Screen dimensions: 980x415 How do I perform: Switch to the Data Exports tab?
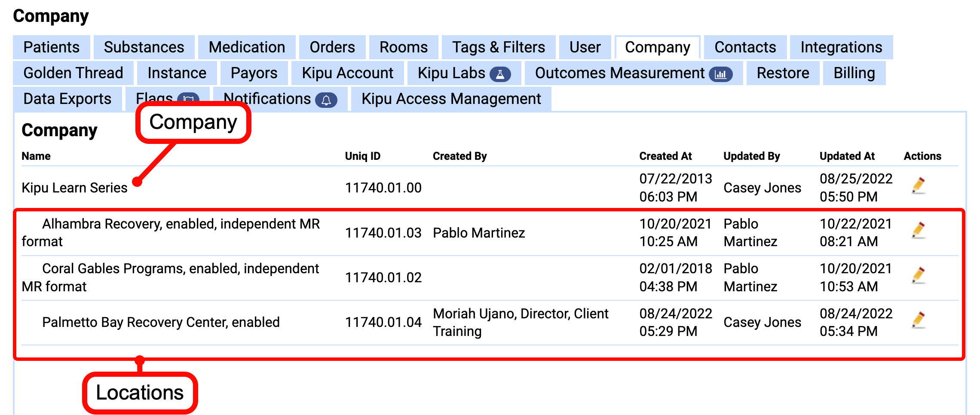coord(67,99)
